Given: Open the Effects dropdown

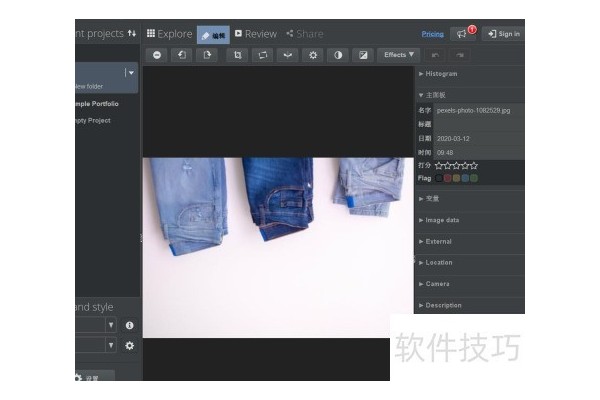Looking at the screenshot, I should pos(399,55).
